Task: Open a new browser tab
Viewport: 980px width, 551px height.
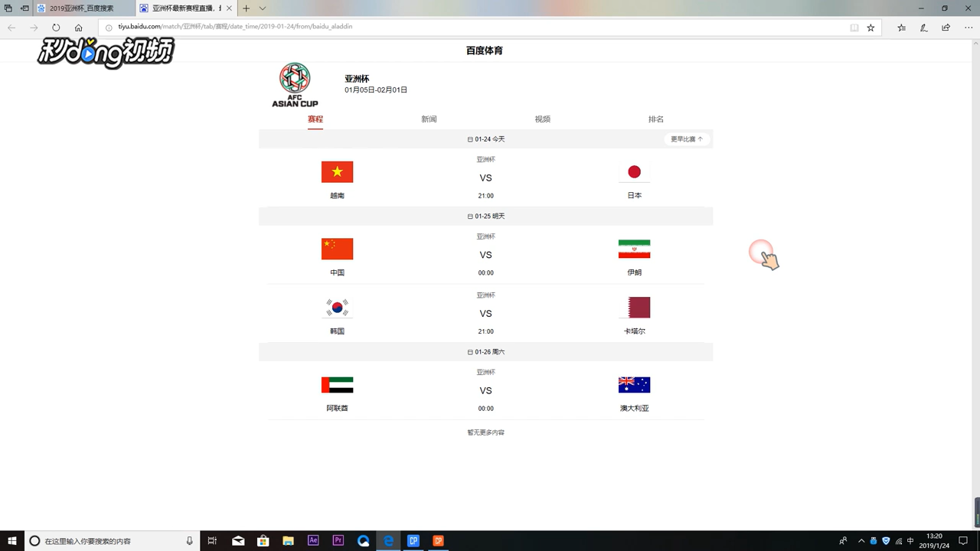Action: pos(246,8)
